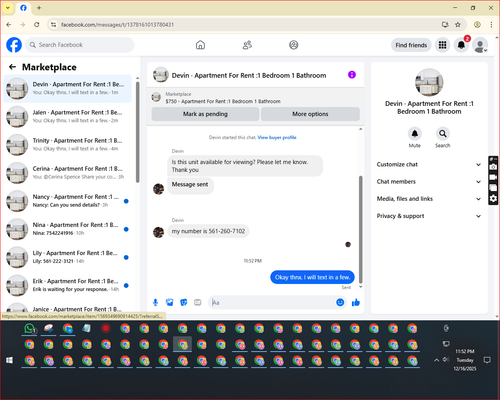The width and height of the screenshot is (500, 400).
Task: Click the $750 Apartment listing banner
Action: click(x=255, y=98)
